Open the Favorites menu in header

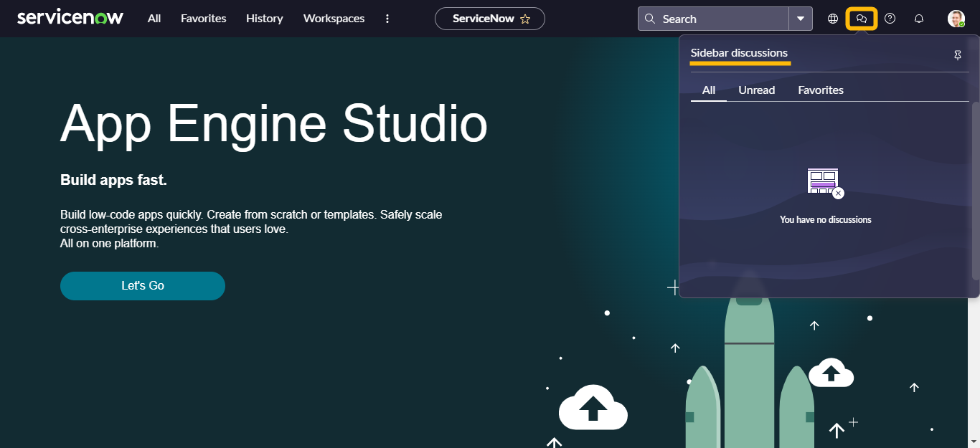point(203,19)
